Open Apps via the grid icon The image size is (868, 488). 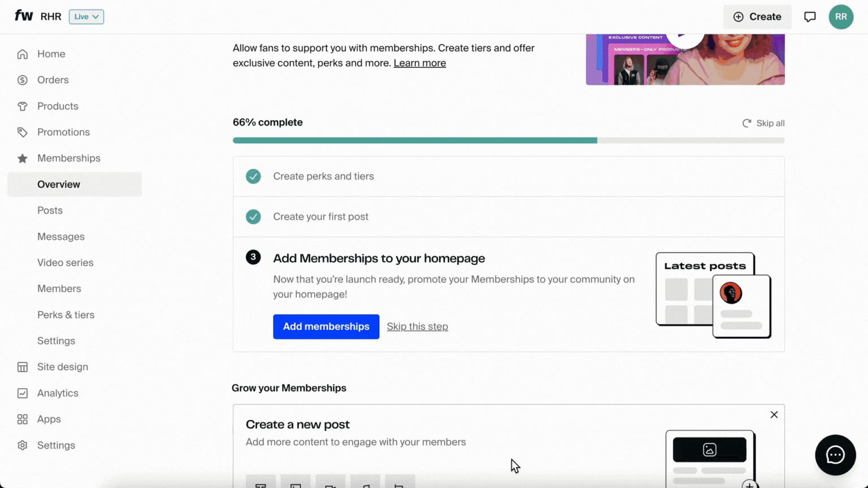(23, 419)
